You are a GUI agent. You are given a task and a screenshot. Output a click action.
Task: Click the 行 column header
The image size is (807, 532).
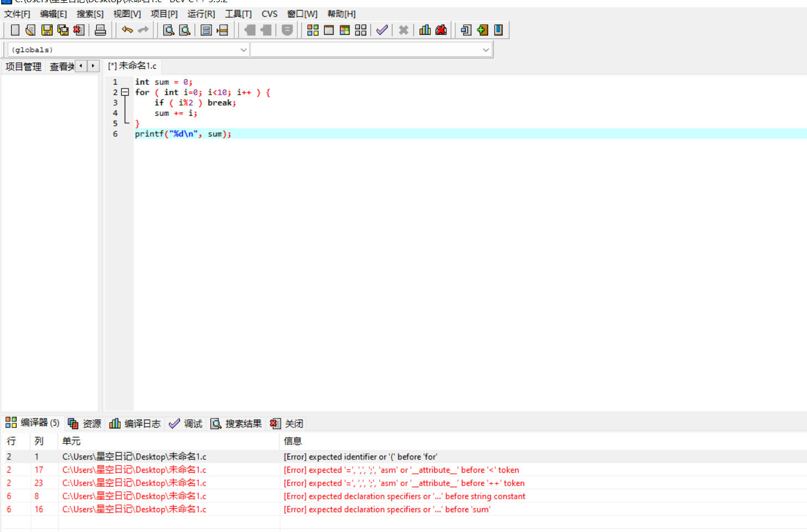(x=16, y=441)
